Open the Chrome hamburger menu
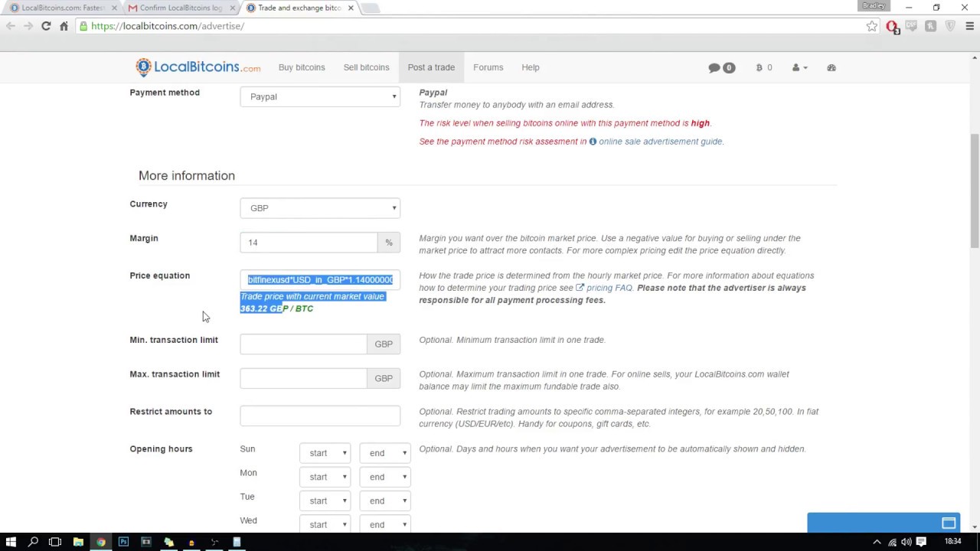 click(969, 26)
